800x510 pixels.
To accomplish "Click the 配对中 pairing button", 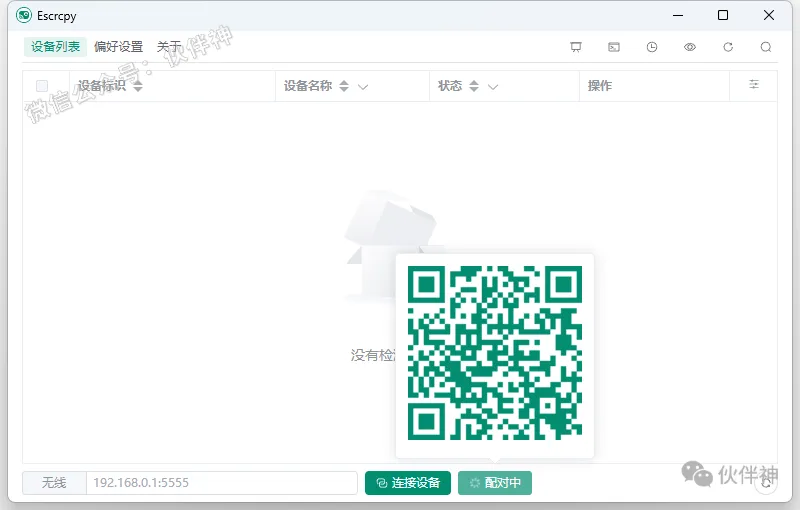I will [x=495, y=482].
